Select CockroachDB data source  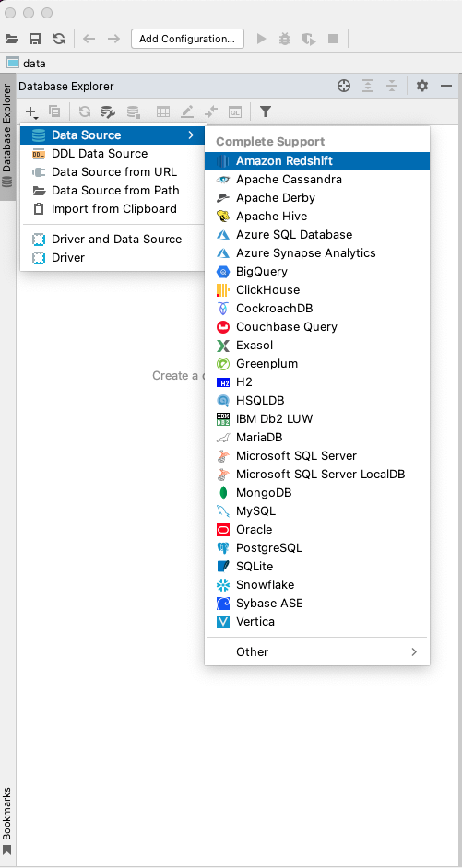(317, 309)
